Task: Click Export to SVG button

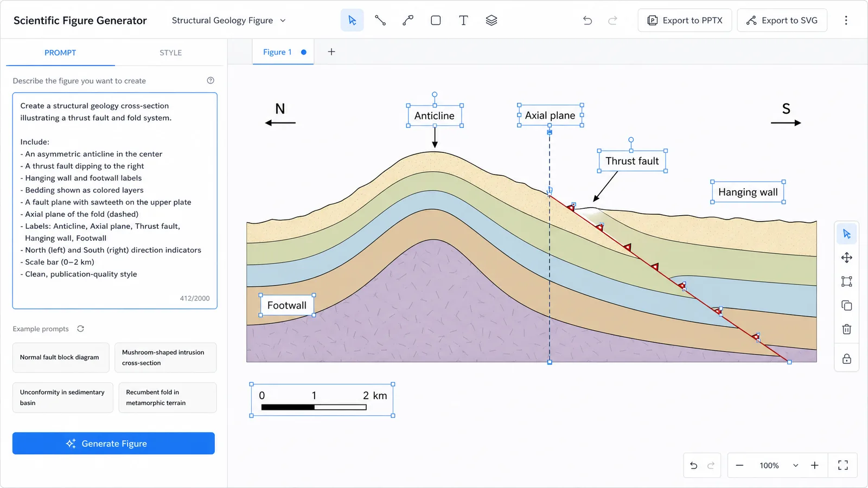Action: coord(782,21)
